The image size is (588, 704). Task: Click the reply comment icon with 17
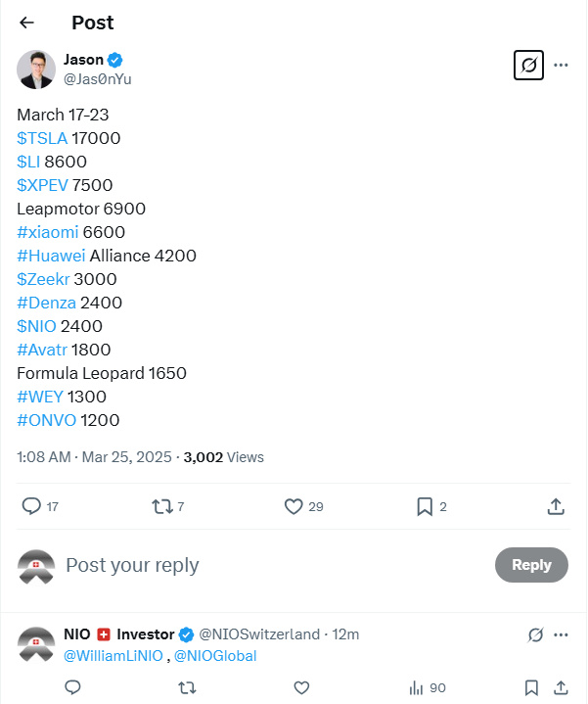32,506
